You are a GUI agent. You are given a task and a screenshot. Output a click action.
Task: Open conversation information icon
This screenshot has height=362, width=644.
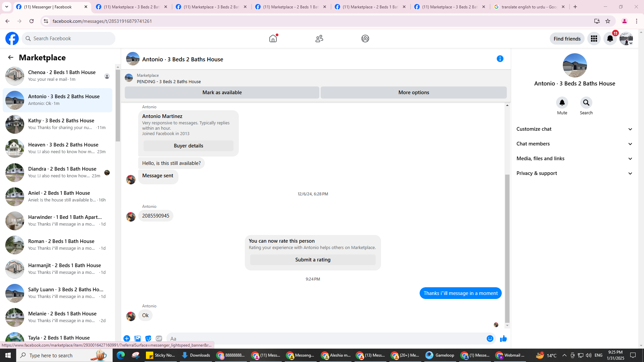pos(500,59)
